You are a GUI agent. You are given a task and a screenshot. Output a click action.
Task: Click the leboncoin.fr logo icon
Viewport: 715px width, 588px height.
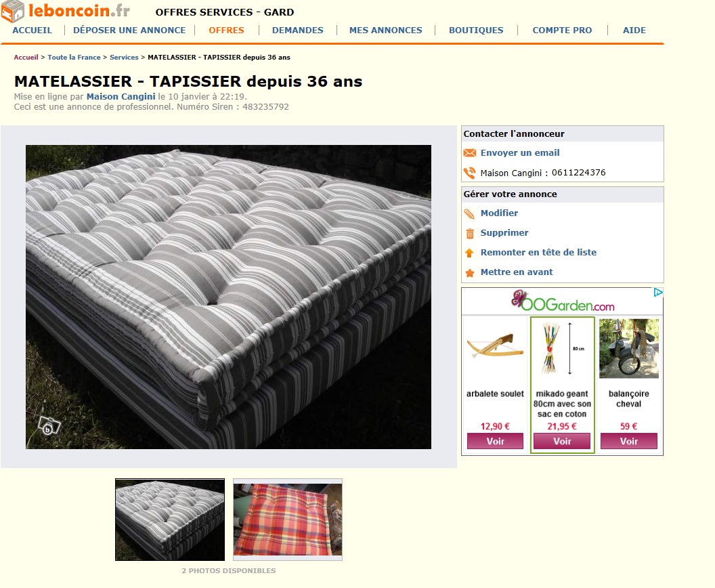click(x=12, y=12)
